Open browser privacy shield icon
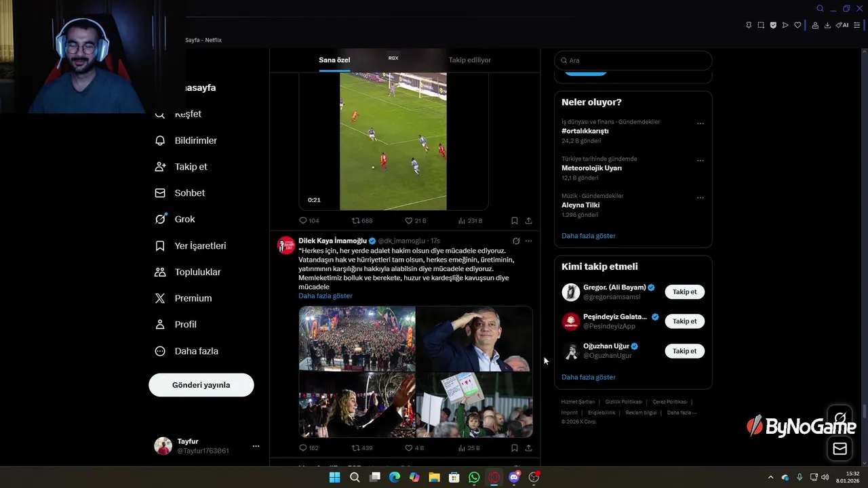The image size is (868, 488). [x=773, y=25]
